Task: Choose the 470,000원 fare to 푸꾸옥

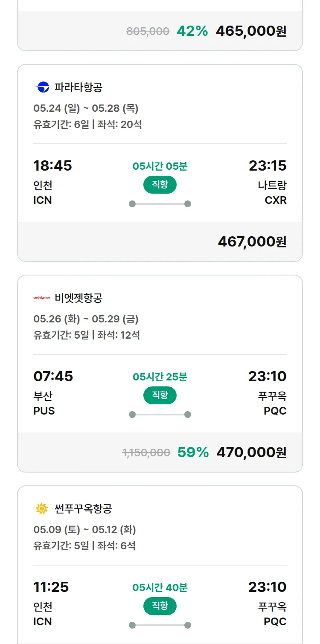Action: coord(251,453)
